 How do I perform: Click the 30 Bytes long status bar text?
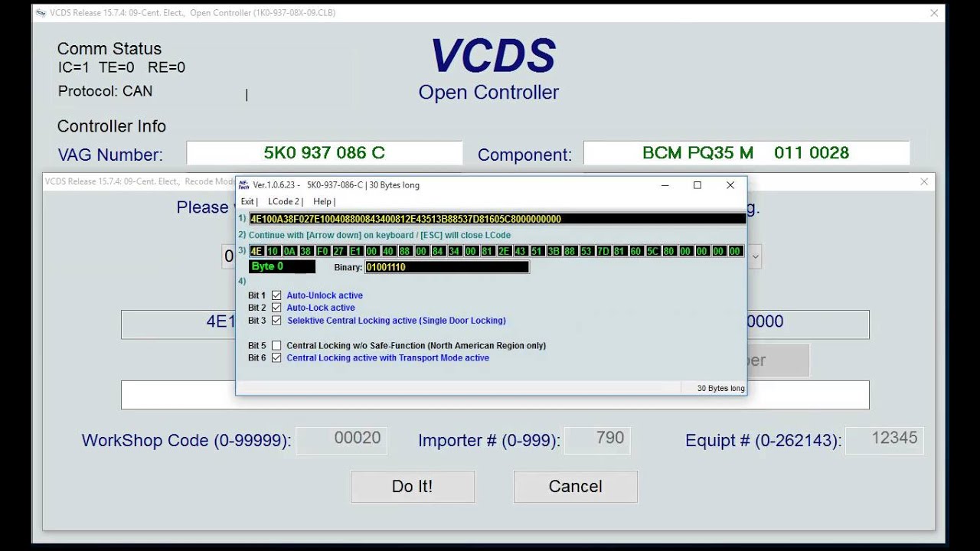click(x=720, y=389)
